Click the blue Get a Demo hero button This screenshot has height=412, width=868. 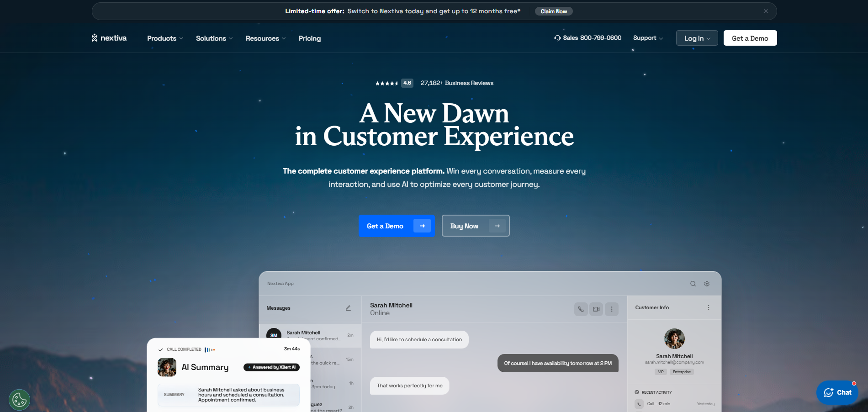tap(397, 226)
